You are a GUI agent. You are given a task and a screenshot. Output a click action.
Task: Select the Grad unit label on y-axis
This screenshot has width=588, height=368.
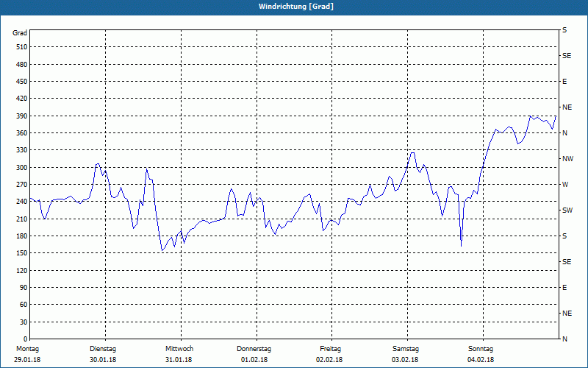pos(20,33)
